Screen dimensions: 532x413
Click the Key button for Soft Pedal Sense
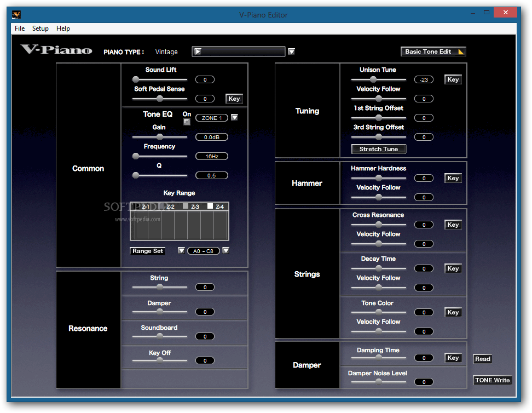[234, 99]
